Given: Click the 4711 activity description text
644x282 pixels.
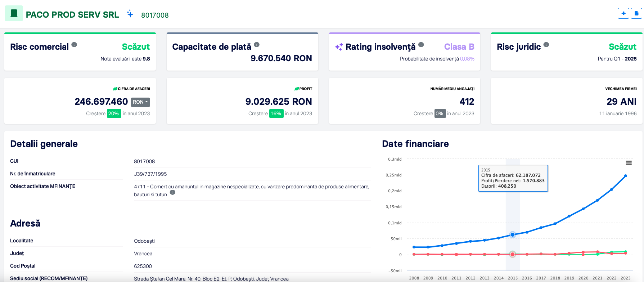Looking at the screenshot, I should [252, 191].
